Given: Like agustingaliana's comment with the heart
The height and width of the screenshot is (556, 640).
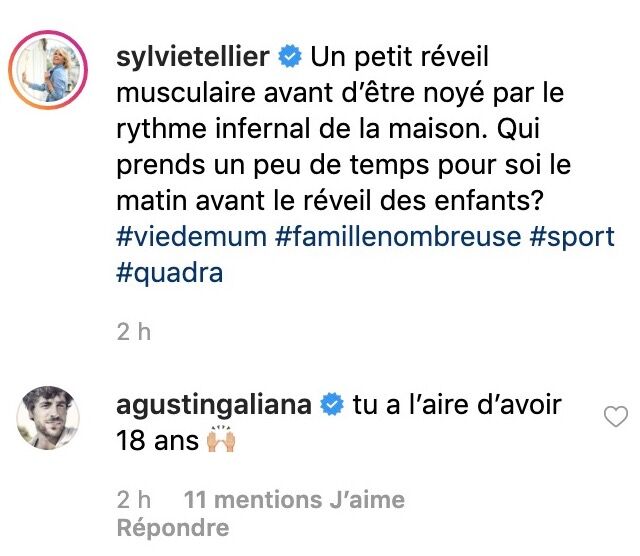Looking at the screenshot, I should (616, 417).
